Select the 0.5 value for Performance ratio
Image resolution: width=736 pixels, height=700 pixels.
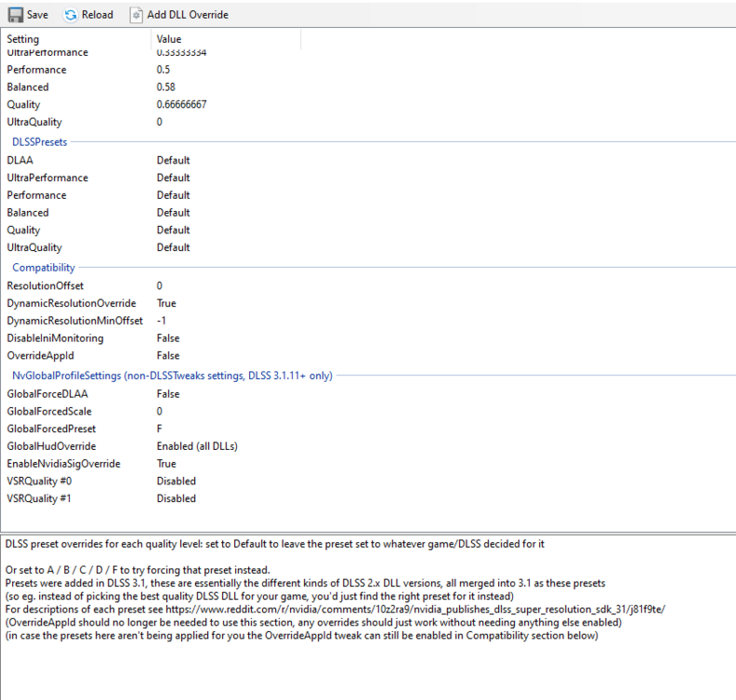click(x=163, y=69)
